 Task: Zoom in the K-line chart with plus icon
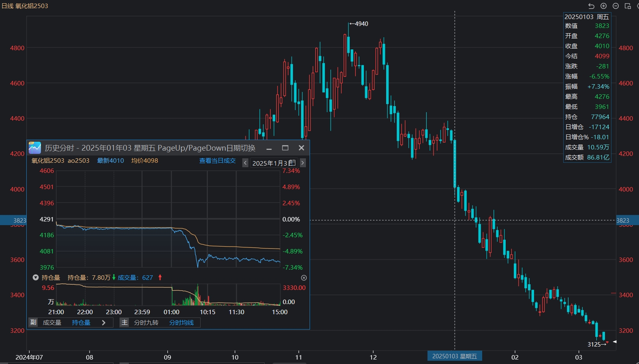click(x=603, y=6)
